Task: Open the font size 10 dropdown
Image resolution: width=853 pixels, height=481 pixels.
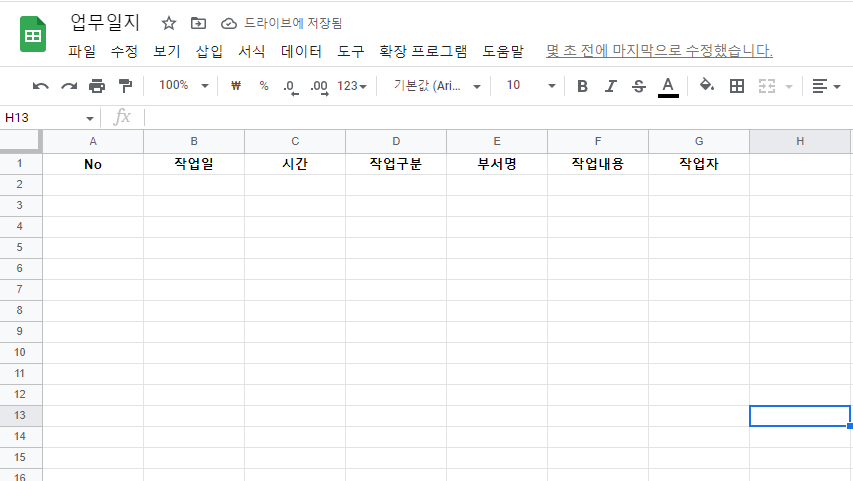Action: click(x=530, y=85)
